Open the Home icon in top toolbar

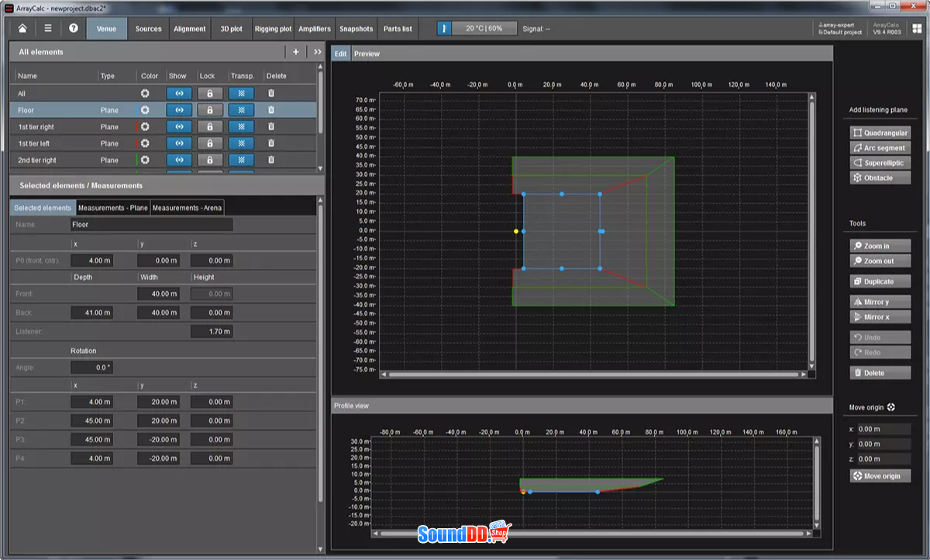(x=22, y=29)
